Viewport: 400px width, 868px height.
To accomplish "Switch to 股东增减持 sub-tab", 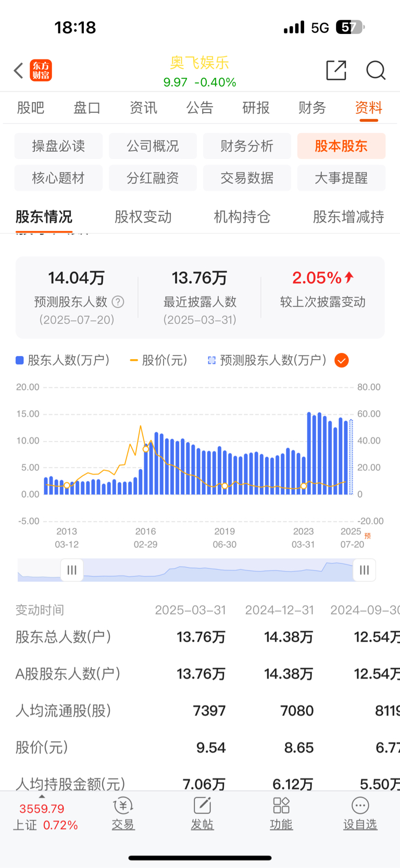I will tap(348, 217).
